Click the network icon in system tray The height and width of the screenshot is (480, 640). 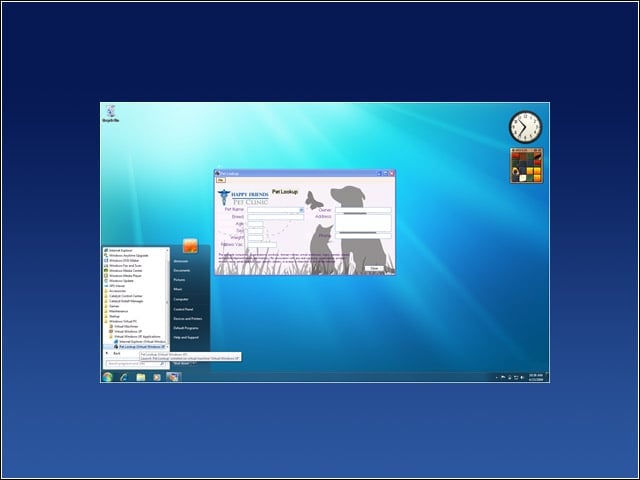(516, 378)
